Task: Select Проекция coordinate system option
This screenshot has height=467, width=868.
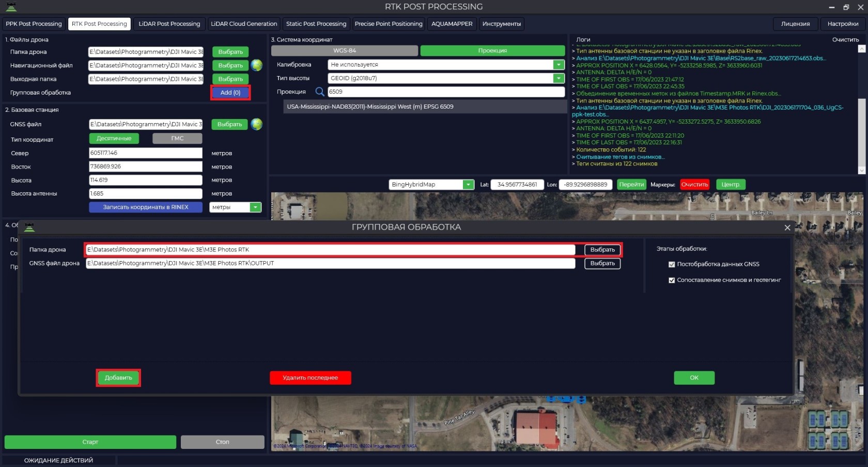Action: click(x=492, y=51)
